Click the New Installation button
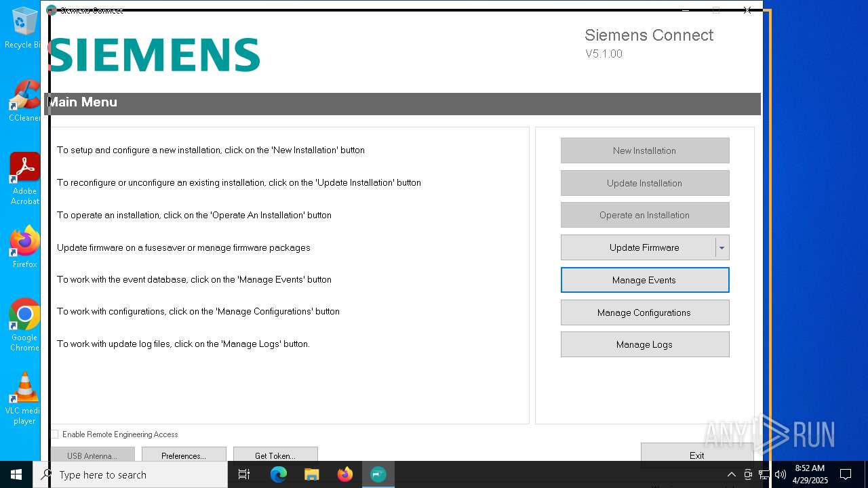This screenshot has width=868, height=488. 645,150
